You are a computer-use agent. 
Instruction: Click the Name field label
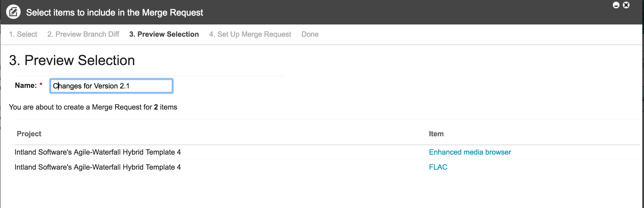(x=26, y=85)
